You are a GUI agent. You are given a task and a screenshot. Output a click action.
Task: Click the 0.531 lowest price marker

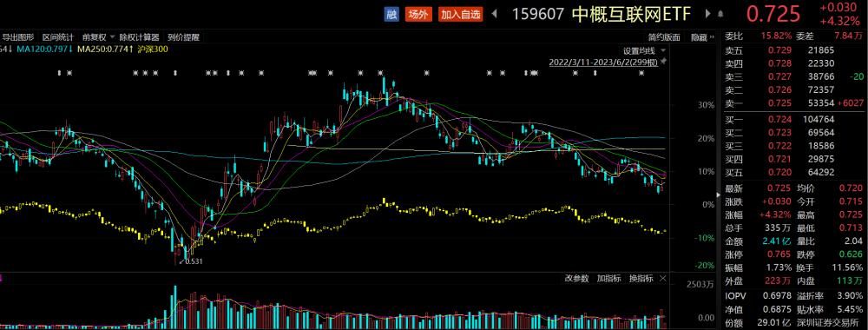(x=194, y=261)
